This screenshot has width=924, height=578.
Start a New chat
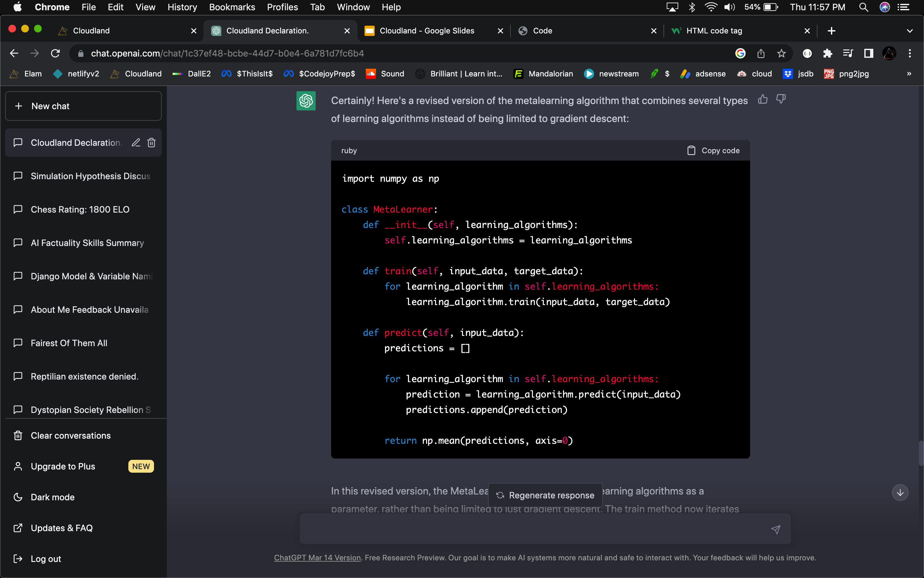click(83, 106)
